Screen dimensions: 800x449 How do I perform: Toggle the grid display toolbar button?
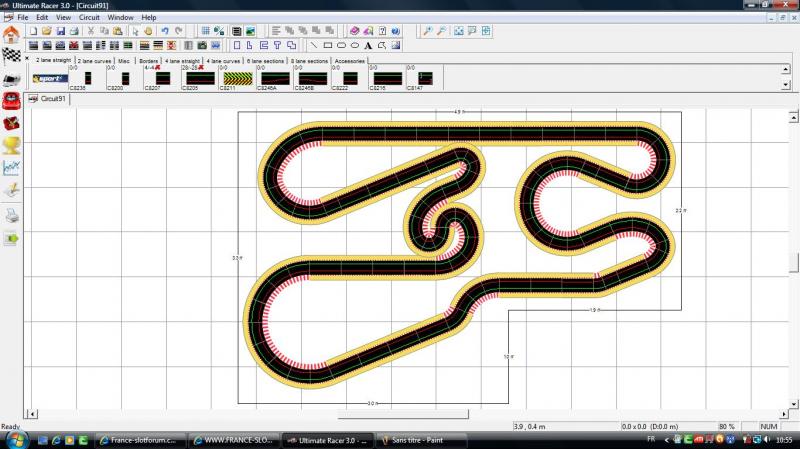pos(205,31)
